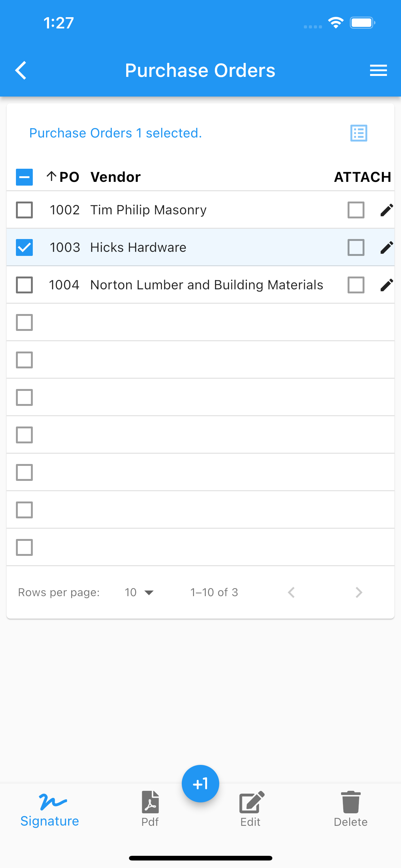Viewport: 401px width, 868px height.
Task: Uncheck the Hicks Hardware row checkbox
Action: pyautogui.click(x=24, y=247)
